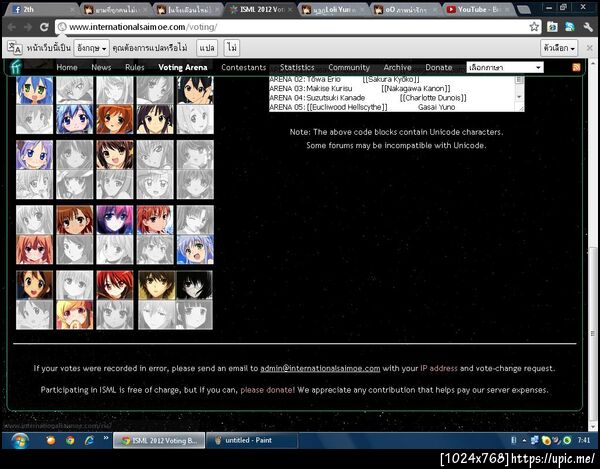Click the ไม่ decline translation button

point(232,48)
